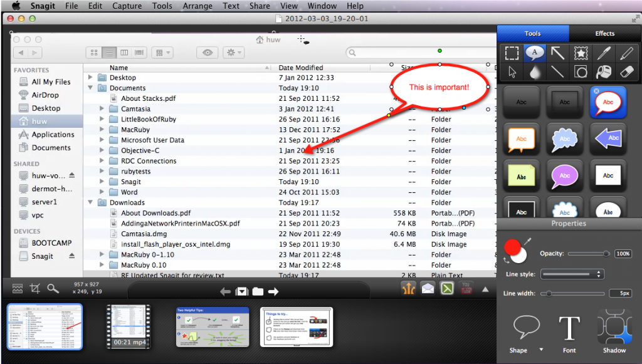This screenshot has height=364, width=642.
Task: Click the Opacity slider
Action: coord(588,254)
